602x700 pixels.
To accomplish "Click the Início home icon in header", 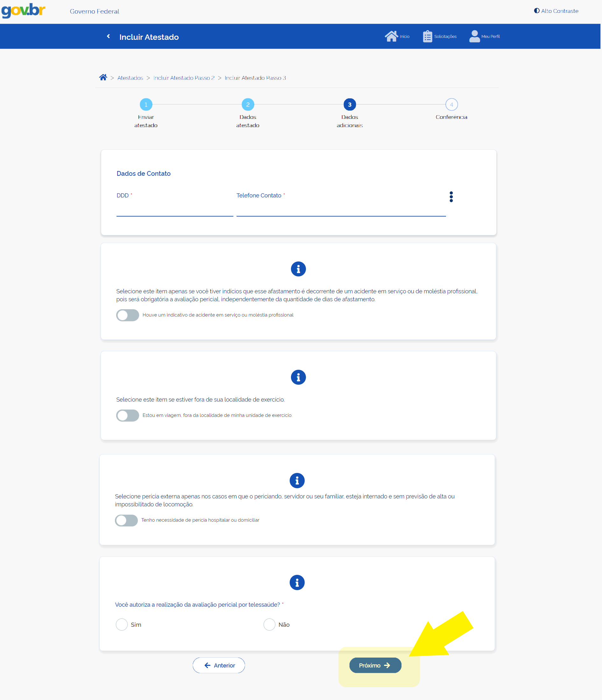I will (x=391, y=36).
